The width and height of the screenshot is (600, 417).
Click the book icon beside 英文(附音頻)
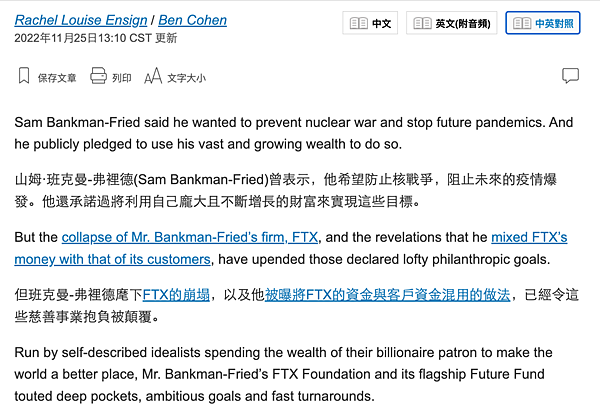422,23
